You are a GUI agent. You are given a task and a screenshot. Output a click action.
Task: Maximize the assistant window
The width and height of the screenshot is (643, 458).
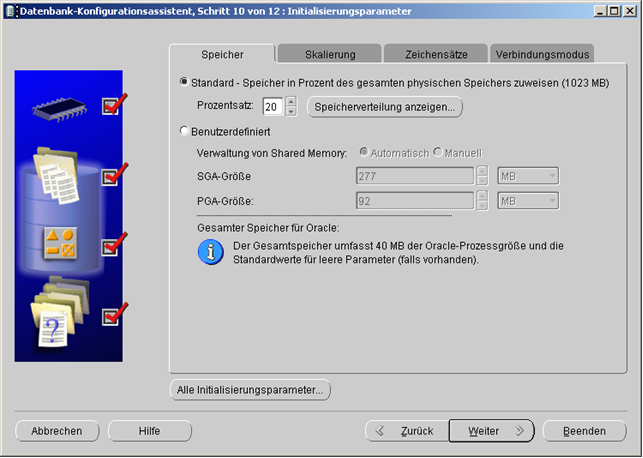click(614, 11)
